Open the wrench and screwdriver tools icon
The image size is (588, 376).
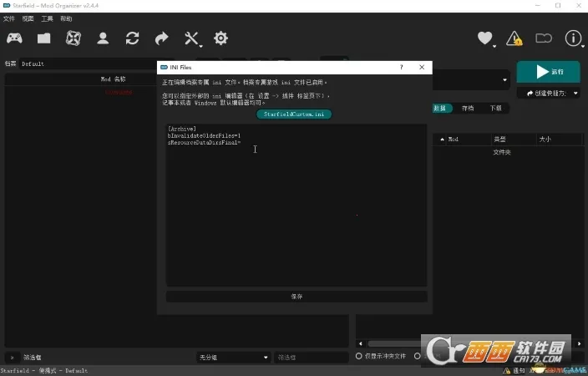[191, 38]
